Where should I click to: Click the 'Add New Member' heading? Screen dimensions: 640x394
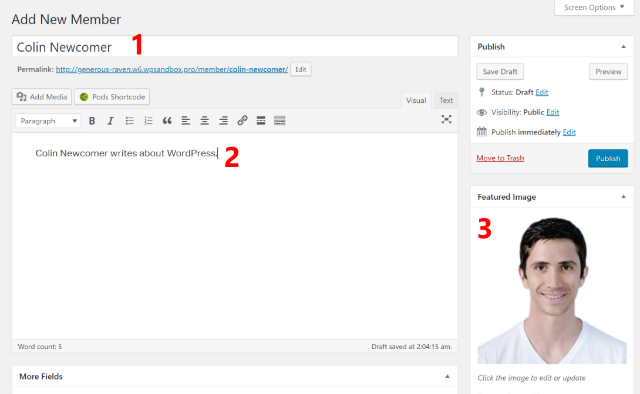[66, 19]
